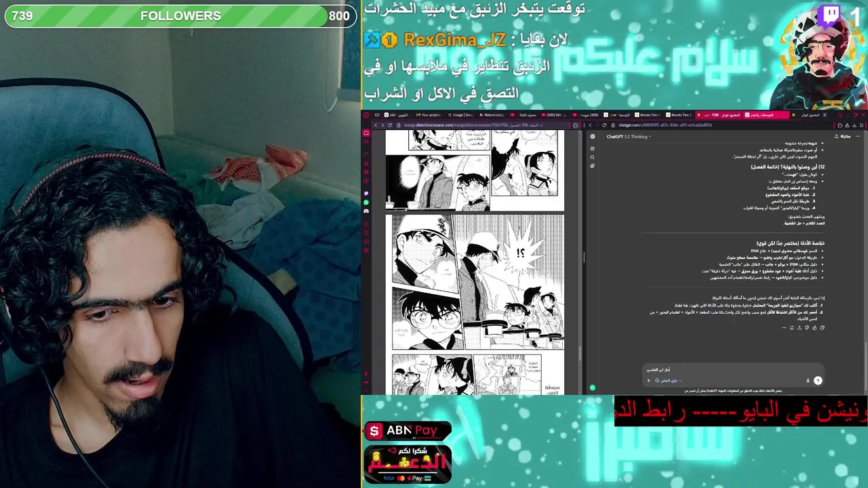868x488 pixels.
Task: Go forward in the ChatGPT pane
Action: coord(597,125)
